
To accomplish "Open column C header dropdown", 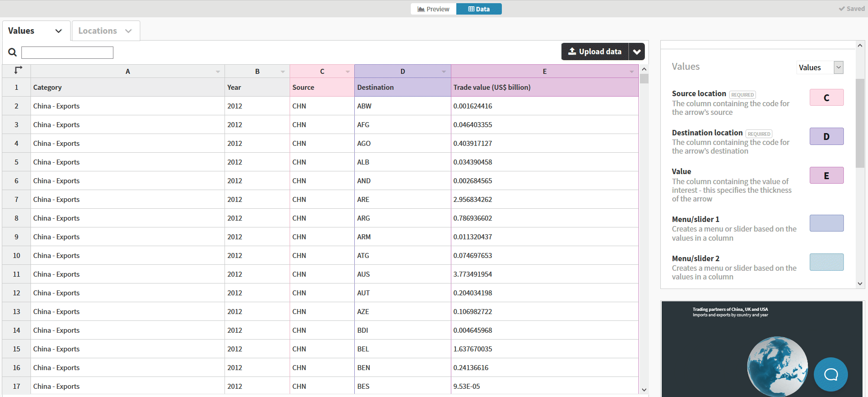I will coord(347,72).
